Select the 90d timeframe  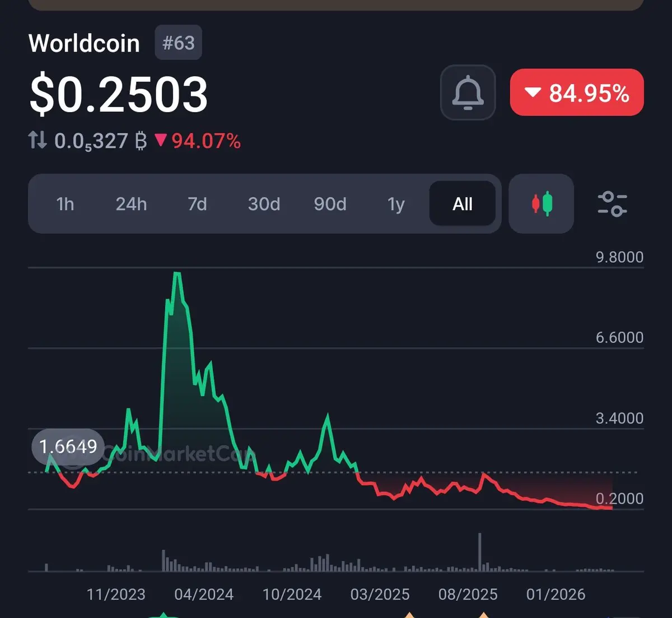[330, 204]
